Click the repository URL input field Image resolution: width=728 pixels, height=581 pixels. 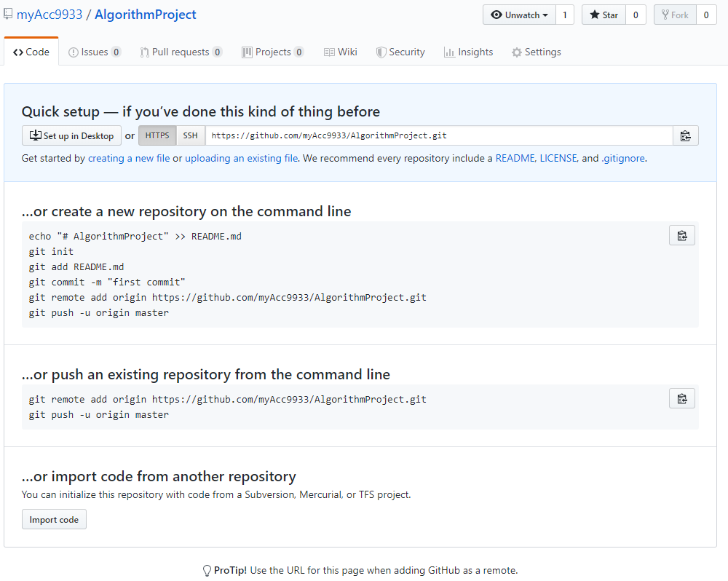click(439, 135)
